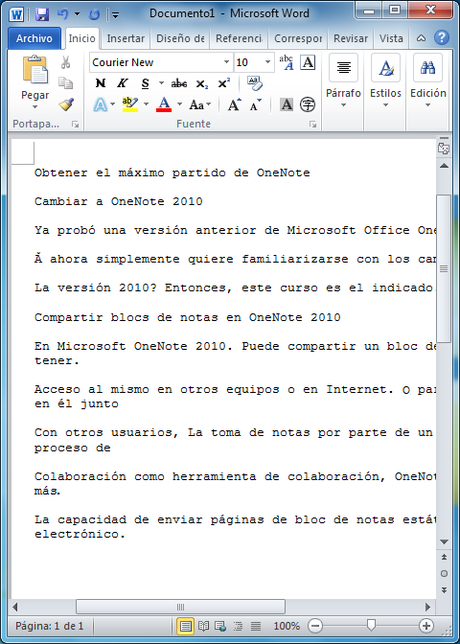This screenshot has width=460, height=644.
Task: Open the highlight color dropdown arrow
Action: click(146, 105)
